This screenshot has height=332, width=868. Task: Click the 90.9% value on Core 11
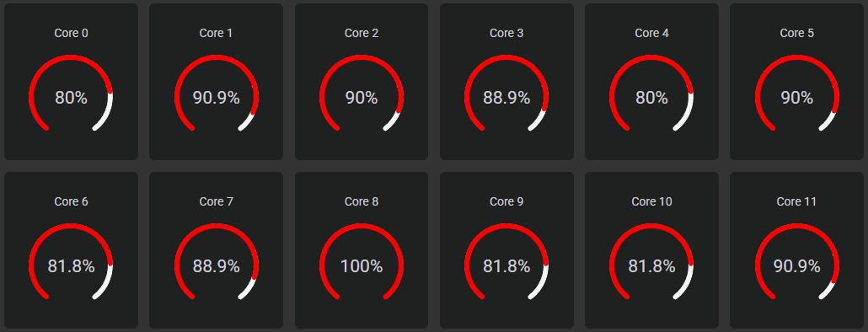pyautogui.click(x=796, y=267)
